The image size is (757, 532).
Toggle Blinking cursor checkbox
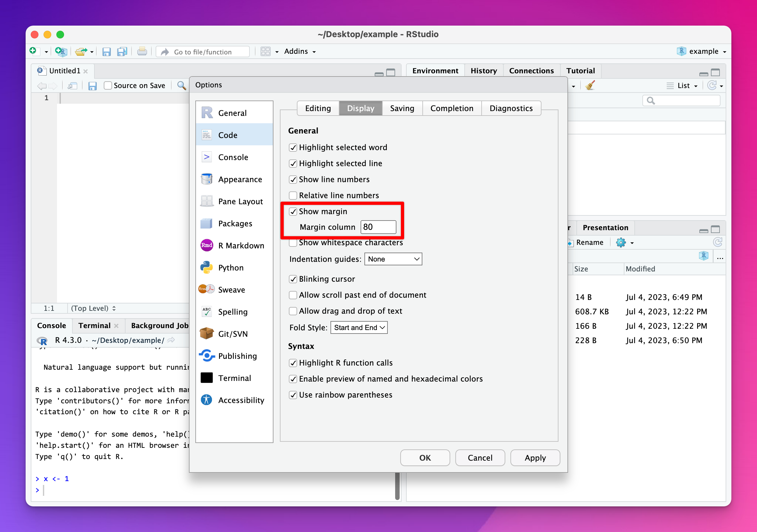click(293, 279)
